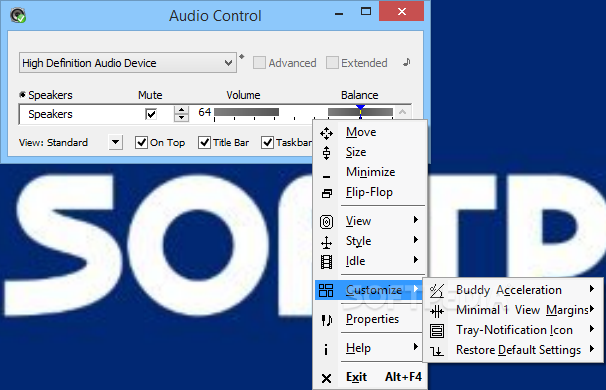Choose Exit Alt+F4 menu entry

click(x=371, y=377)
